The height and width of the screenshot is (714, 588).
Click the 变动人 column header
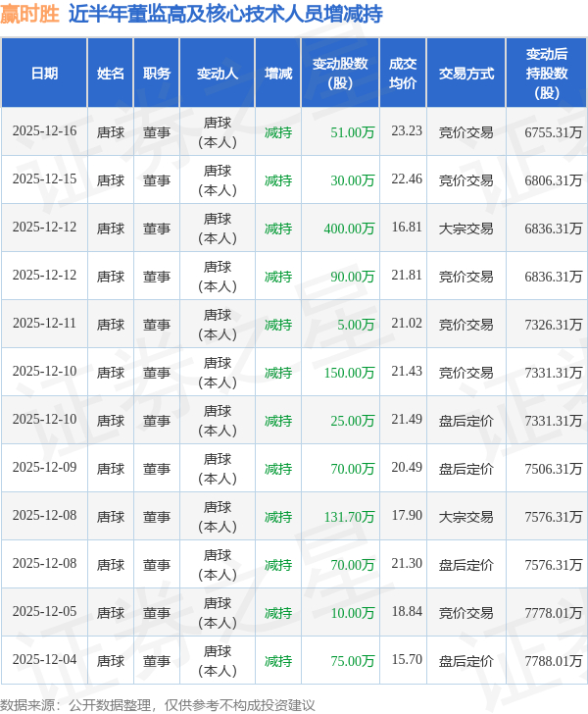[x=218, y=74]
